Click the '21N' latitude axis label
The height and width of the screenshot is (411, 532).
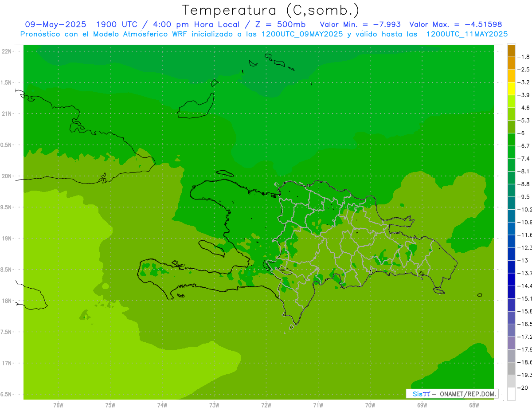(x=7, y=114)
